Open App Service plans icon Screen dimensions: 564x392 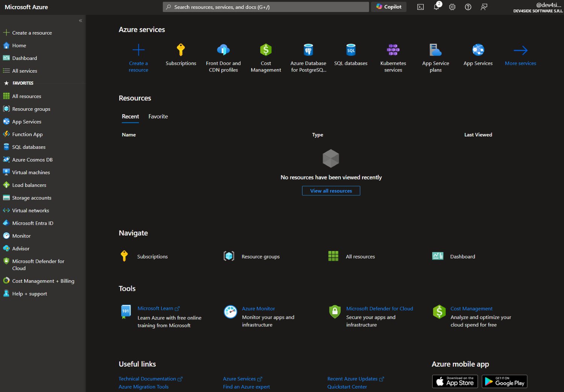(x=435, y=50)
